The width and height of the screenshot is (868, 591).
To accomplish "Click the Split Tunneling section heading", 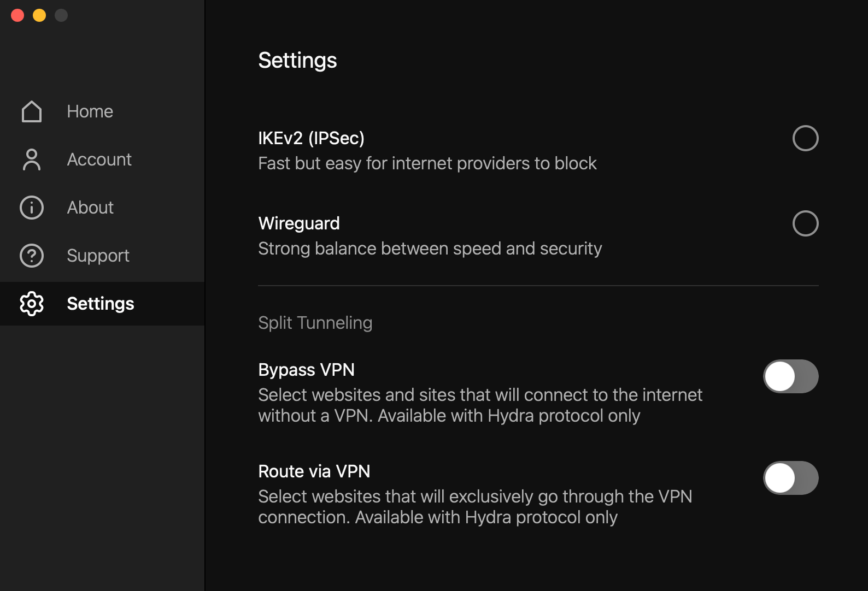I will [x=315, y=322].
